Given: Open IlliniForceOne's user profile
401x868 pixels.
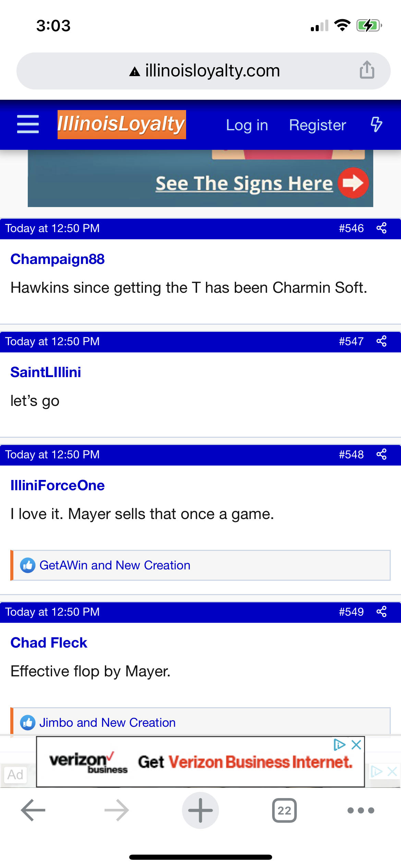Looking at the screenshot, I should 58,485.
